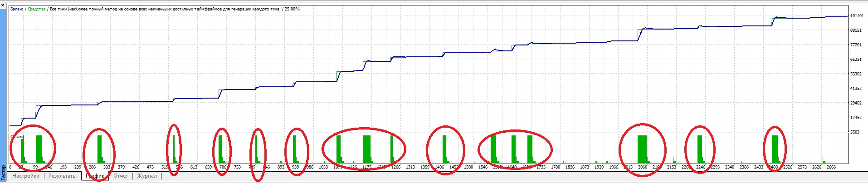Click the 53302 value on the balance axis
868x184 pixels.
(856, 74)
